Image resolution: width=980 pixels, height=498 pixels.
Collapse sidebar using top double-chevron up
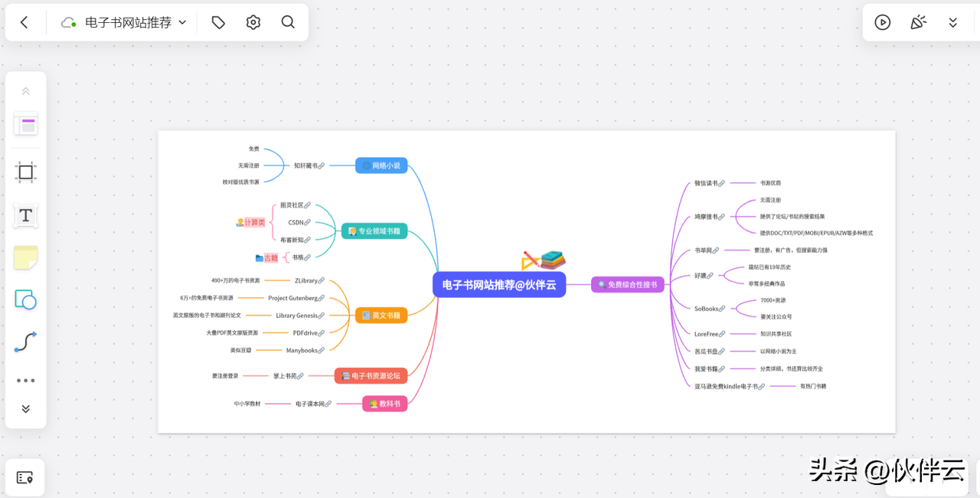(25, 91)
